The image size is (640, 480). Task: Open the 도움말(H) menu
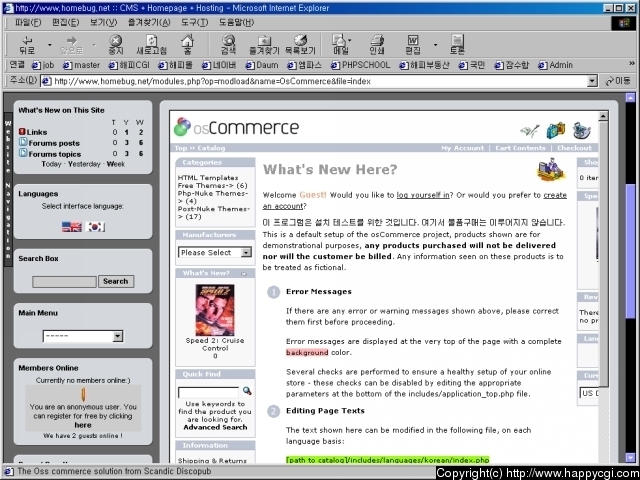point(236,22)
